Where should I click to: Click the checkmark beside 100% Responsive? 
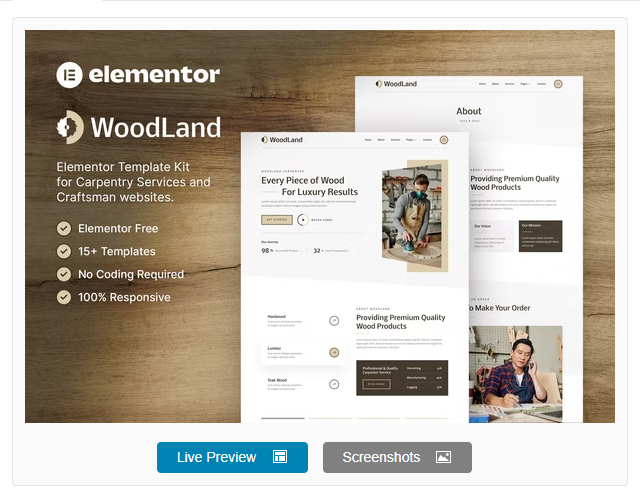pos(64,297)
